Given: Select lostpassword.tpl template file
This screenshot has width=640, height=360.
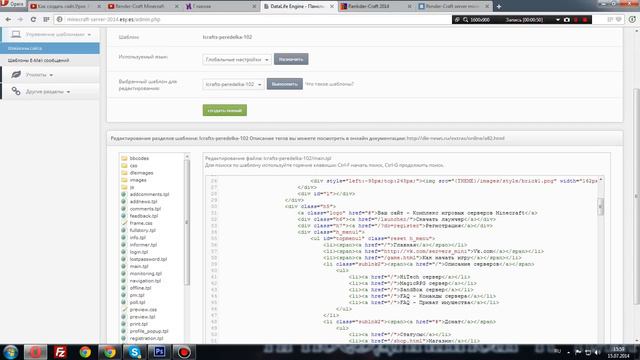Looking at the screenshot, I should pos(144,259).
